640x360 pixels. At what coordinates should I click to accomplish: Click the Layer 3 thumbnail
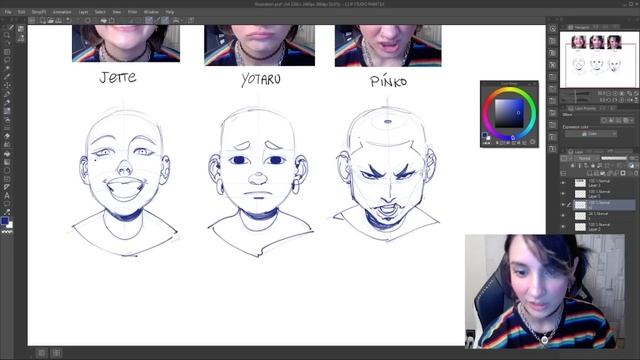(x=580, y=183)
